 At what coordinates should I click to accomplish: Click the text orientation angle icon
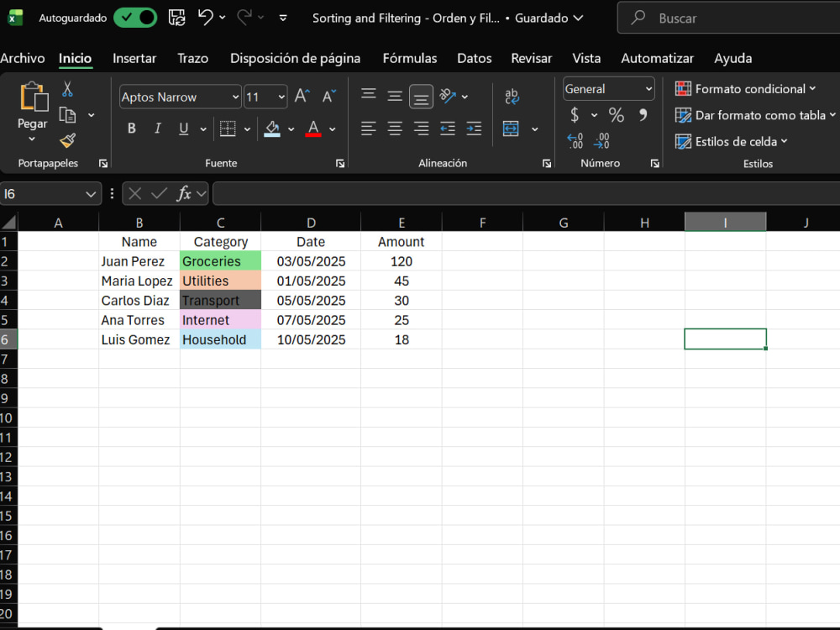point(448,97)
